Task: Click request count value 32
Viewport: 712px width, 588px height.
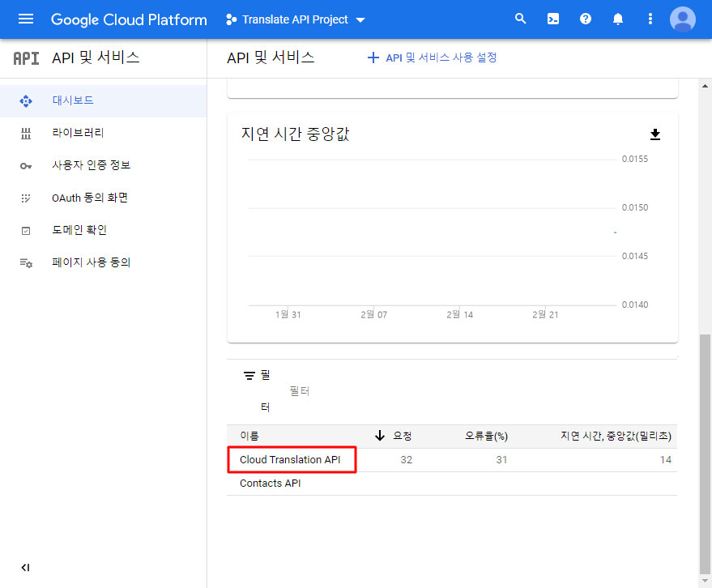Action: pyautogui.click(x=407, y=460)
